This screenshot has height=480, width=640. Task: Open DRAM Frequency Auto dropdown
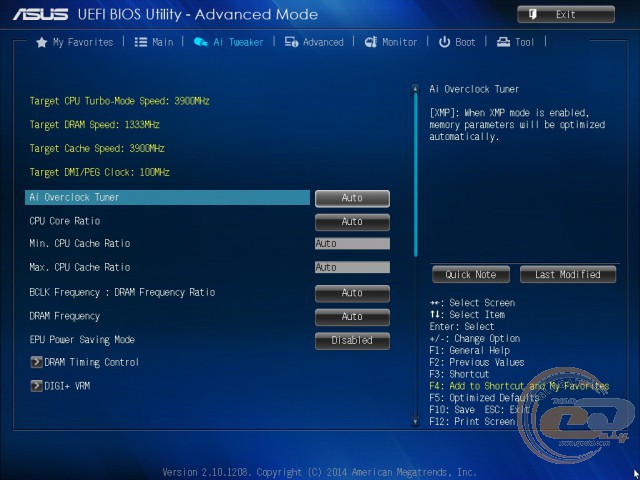coord(352,317)
